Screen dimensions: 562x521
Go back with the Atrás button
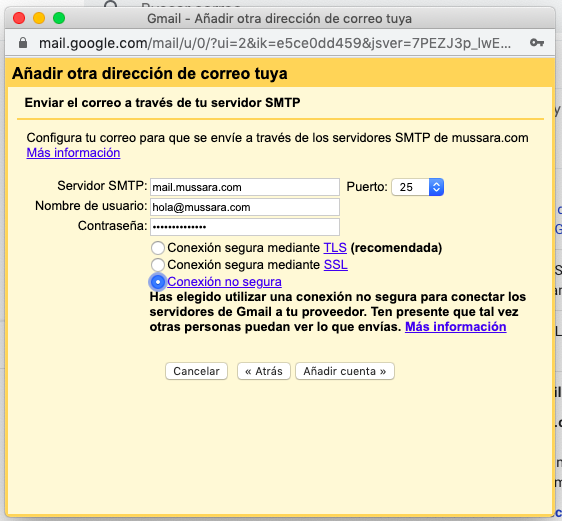point(264,371)
